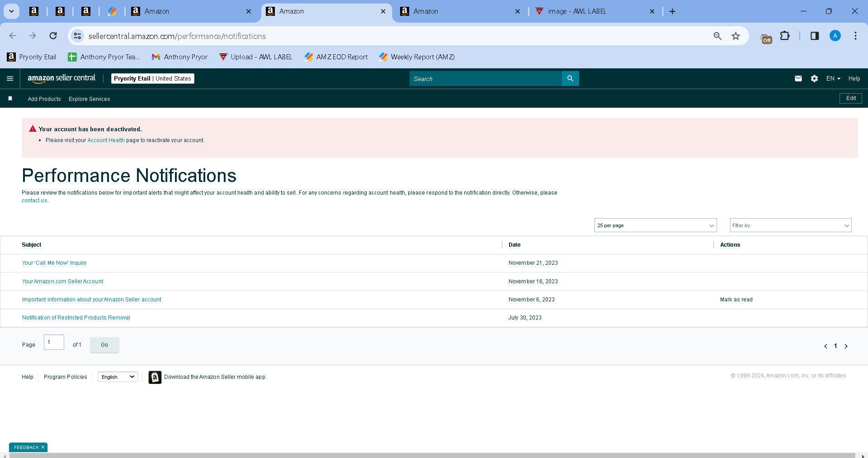Click the search magnifier button
The width and height of the screenshot is (868, 458).
571,79
